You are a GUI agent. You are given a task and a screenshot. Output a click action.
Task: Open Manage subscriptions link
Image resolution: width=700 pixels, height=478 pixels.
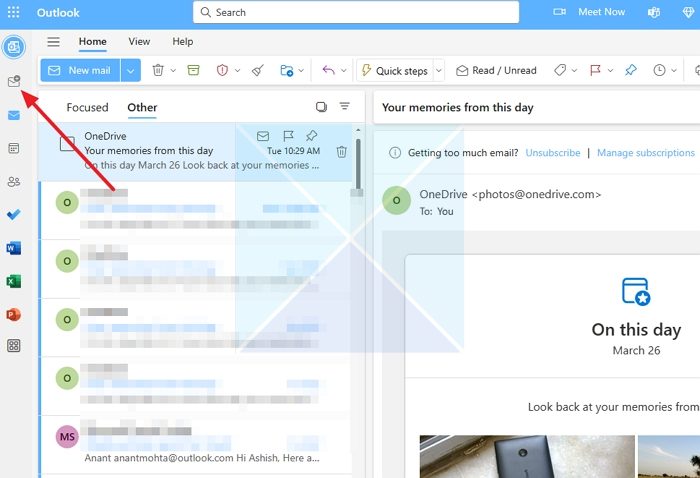(x=646, y=153)
